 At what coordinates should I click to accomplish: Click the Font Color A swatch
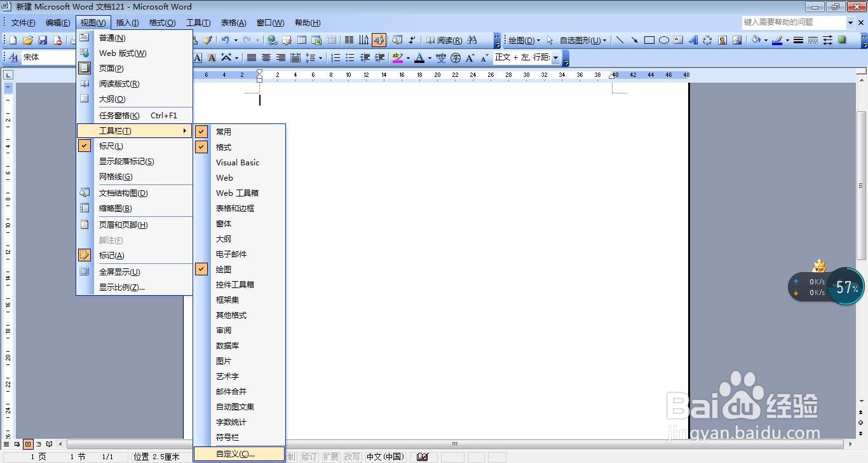coord(419,57)
